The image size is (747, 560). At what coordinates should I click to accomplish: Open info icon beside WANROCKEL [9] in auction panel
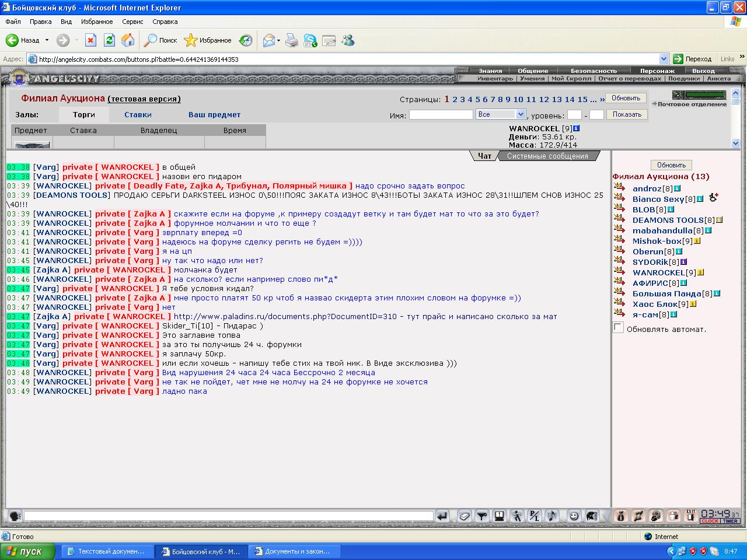pos(576,128)
